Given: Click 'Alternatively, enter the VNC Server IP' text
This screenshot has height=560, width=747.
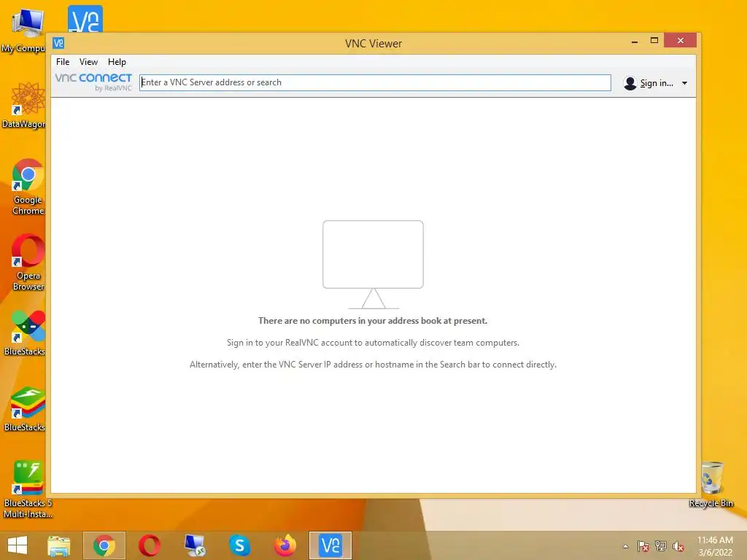Looking at the screenshot, I should pos(373,365).
